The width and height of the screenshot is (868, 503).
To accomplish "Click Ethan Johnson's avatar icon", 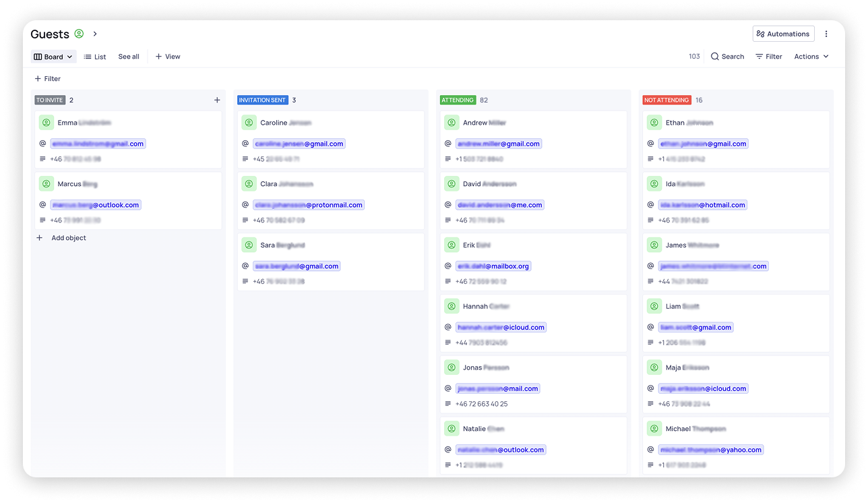I will 654,123.
